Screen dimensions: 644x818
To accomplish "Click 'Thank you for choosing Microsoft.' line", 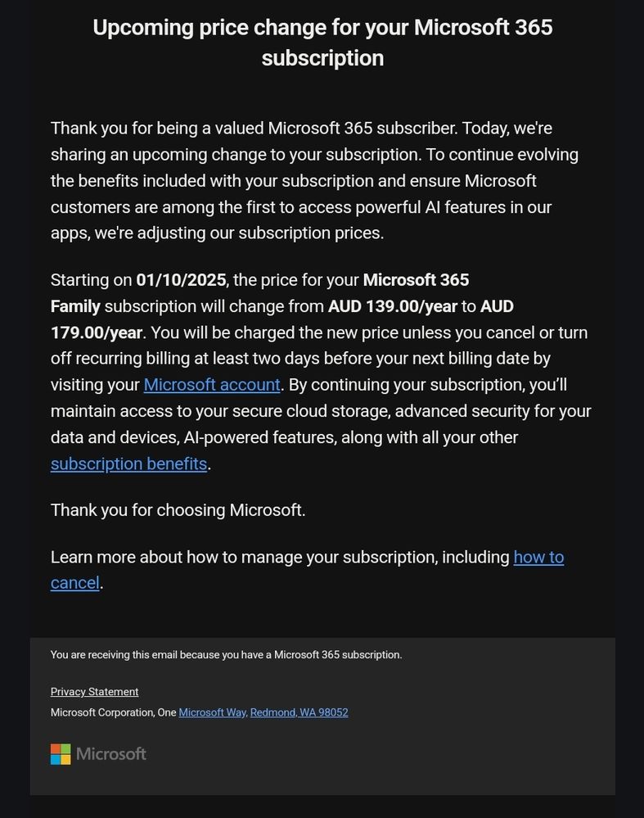I will click(178, 510).
